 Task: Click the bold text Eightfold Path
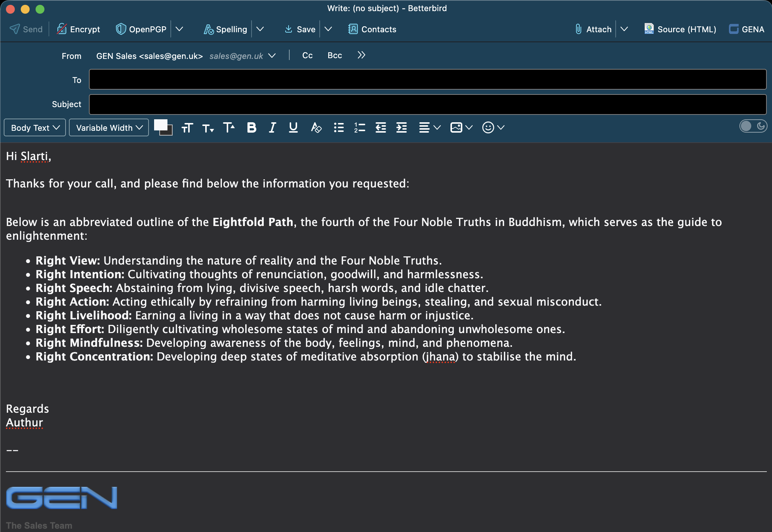[253, 222]
